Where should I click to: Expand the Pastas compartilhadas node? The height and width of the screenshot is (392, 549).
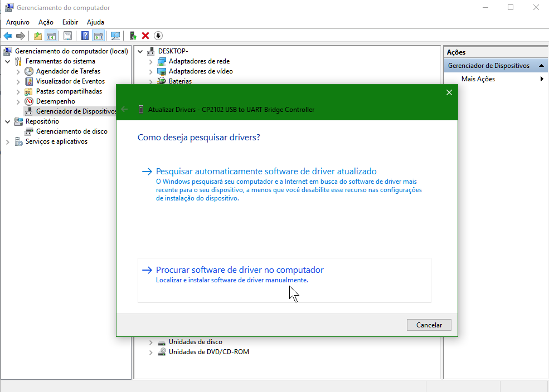click(18, 92)
